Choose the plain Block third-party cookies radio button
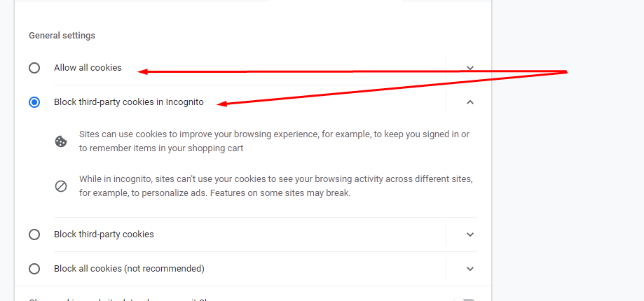This screenshot has width=644, height=301. click(34, 234)
